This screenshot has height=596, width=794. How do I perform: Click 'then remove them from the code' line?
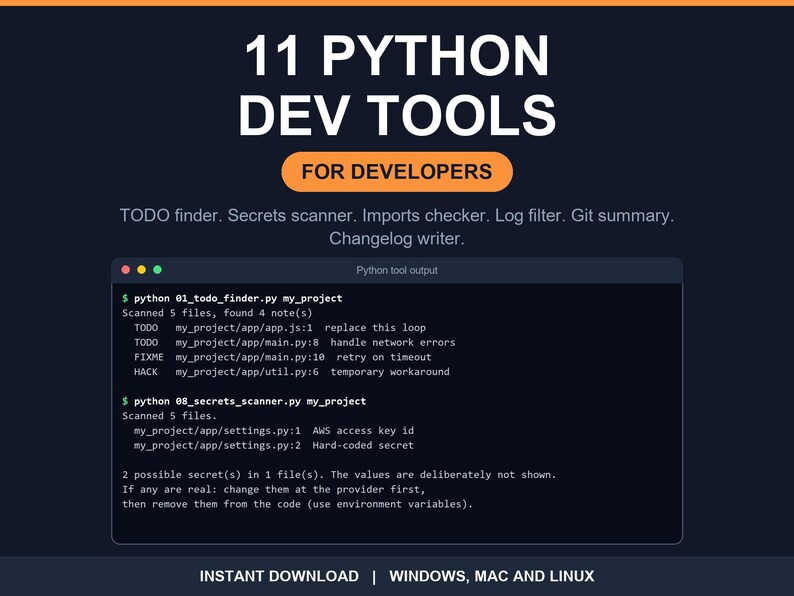pyautogui.click(x=297, y=504)
